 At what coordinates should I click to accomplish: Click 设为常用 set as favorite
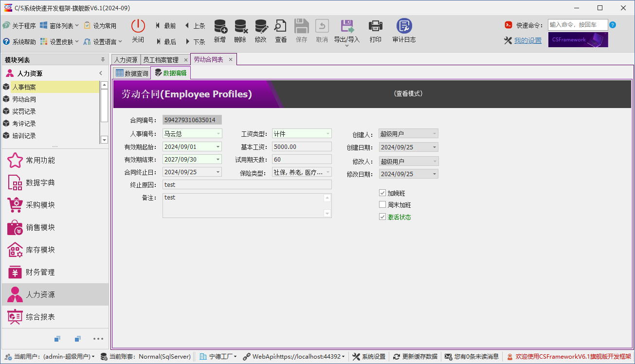coord(100,26)
